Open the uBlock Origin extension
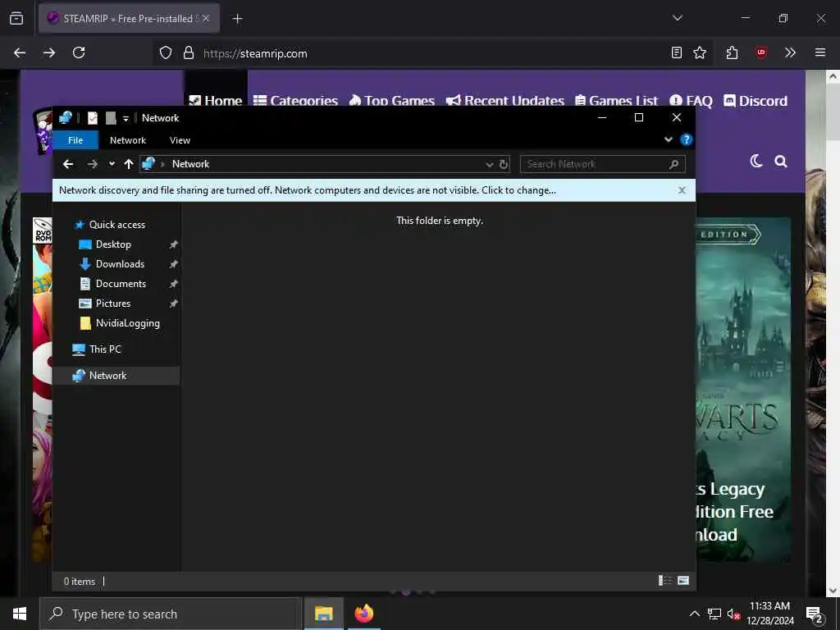Screen dimensions: 840x630 761,52
